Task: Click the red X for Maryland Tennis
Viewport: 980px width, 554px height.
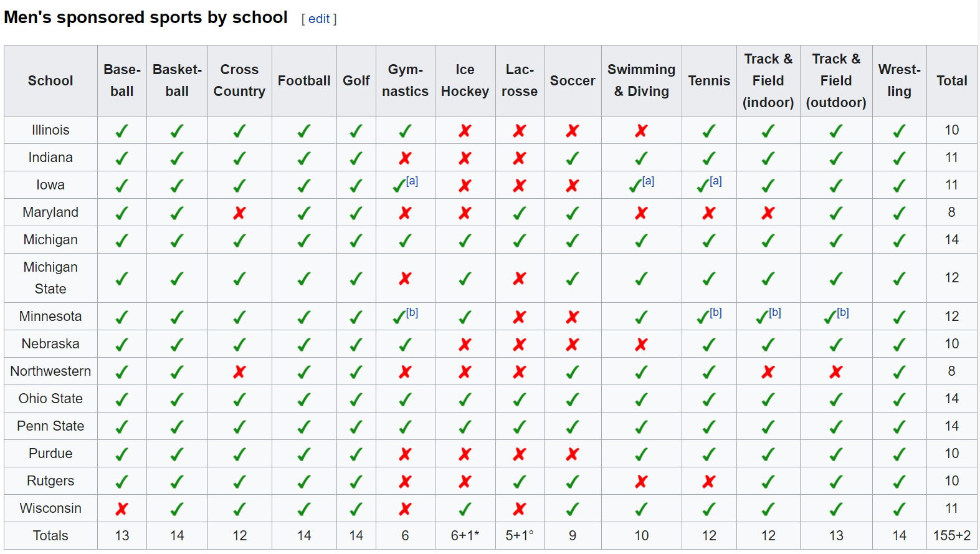Action: pyautogui.click(x=708, y=213)
